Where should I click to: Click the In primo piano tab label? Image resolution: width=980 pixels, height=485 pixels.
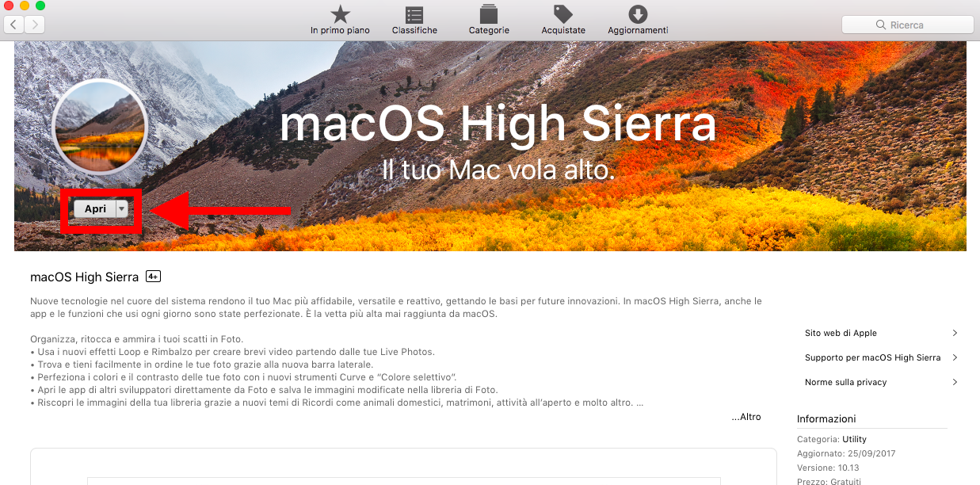(x=340, y=30)
